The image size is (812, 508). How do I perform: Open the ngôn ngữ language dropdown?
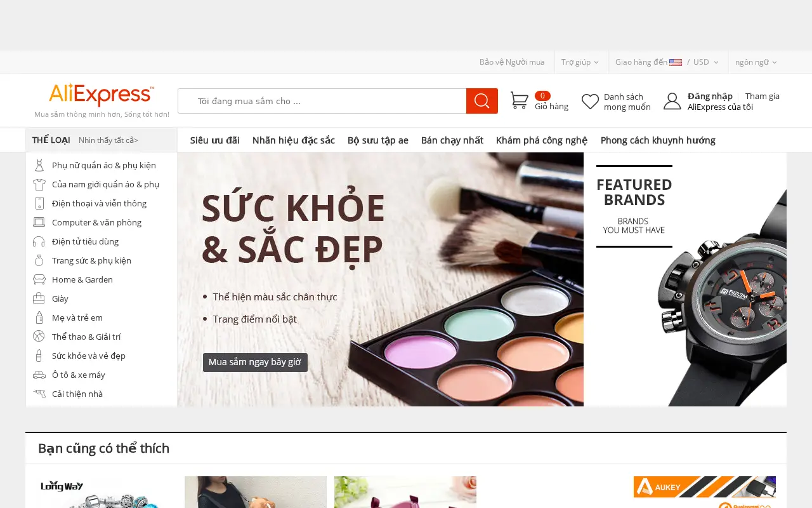click(756, 62)
